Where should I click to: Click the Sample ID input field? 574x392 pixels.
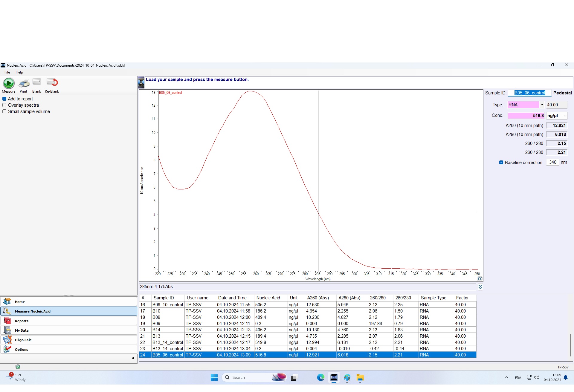pyautogui.click(x=529, y=93)
